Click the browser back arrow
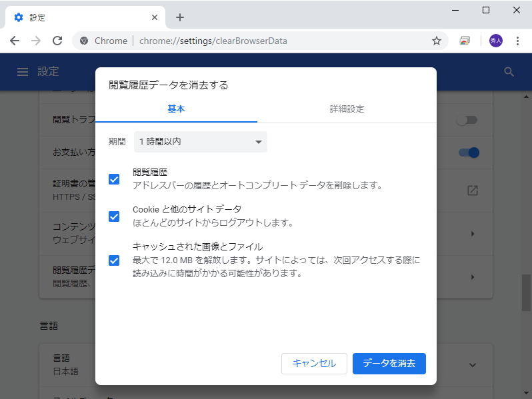 point(15,41)
